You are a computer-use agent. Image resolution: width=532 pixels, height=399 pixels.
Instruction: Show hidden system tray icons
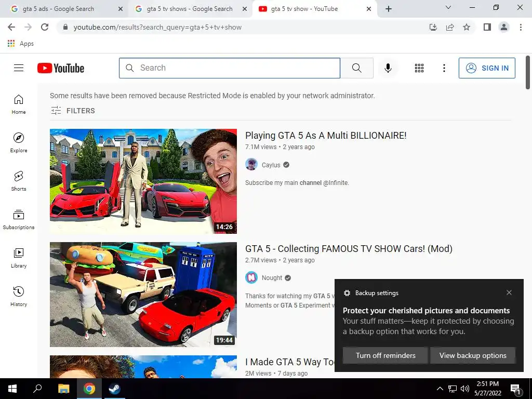coord(440,389)
